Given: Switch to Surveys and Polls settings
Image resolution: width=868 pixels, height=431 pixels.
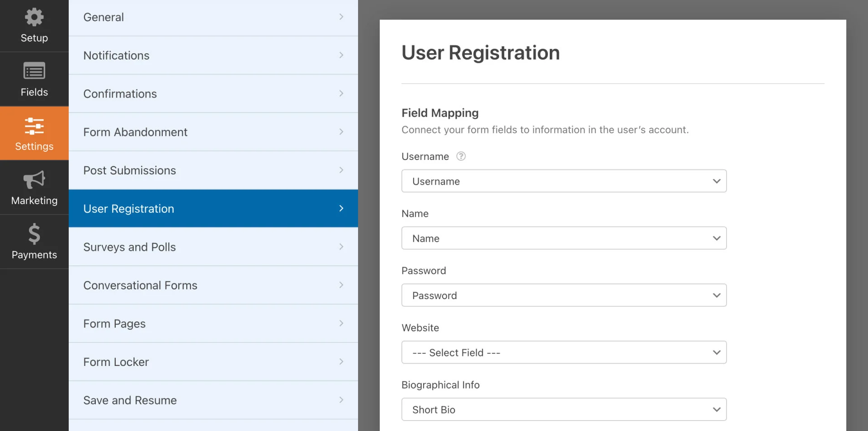Looking at the screenshot, I should (x=129, y=247).
